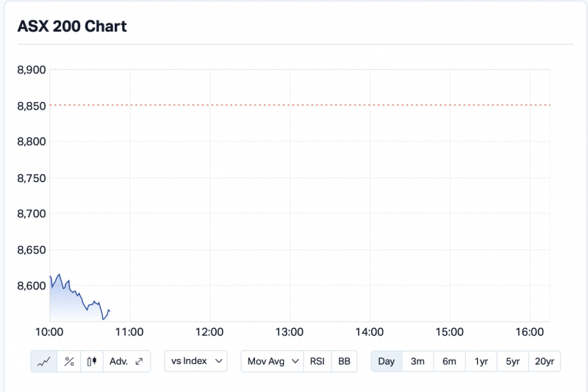This screenshot has width=588, height=392.
Task: Switch to percentage chart mode icon
Action: [69, 361]
